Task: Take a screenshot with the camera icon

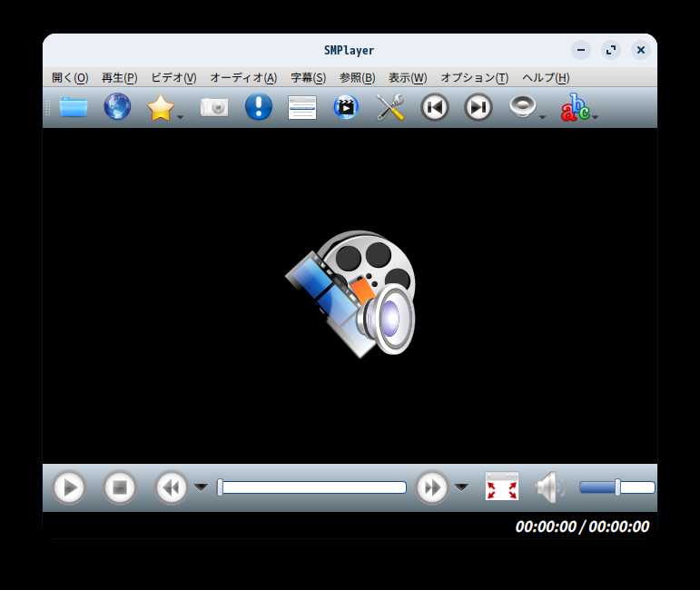Action: [x=214, y=107]
